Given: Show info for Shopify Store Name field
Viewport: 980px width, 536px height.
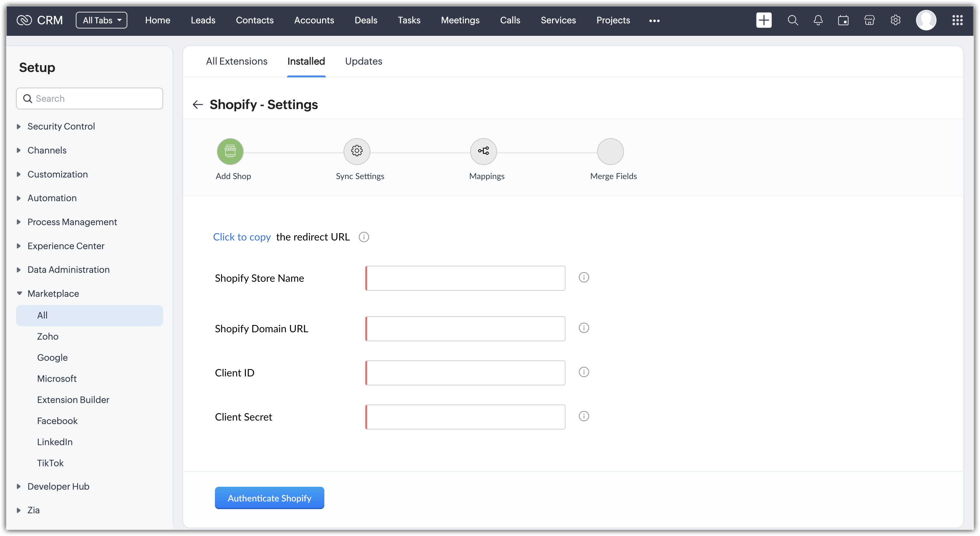Looking at the screenshot, I should click(584, 277).
